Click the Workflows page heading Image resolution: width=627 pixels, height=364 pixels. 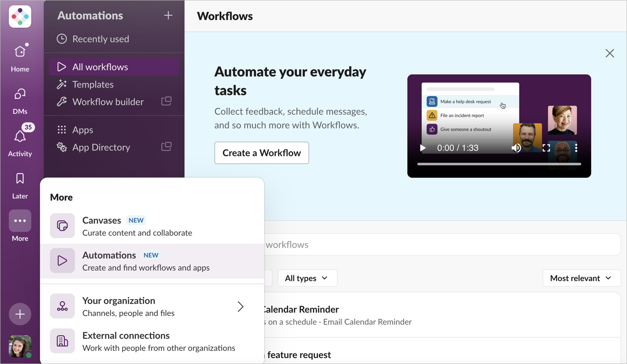tap(225, 16)
